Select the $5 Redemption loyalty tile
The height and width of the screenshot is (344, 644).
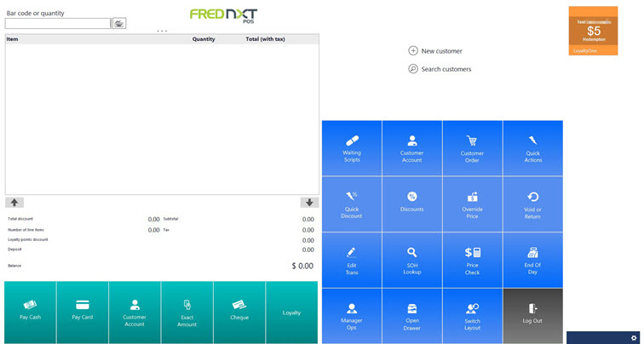[593, 32]
